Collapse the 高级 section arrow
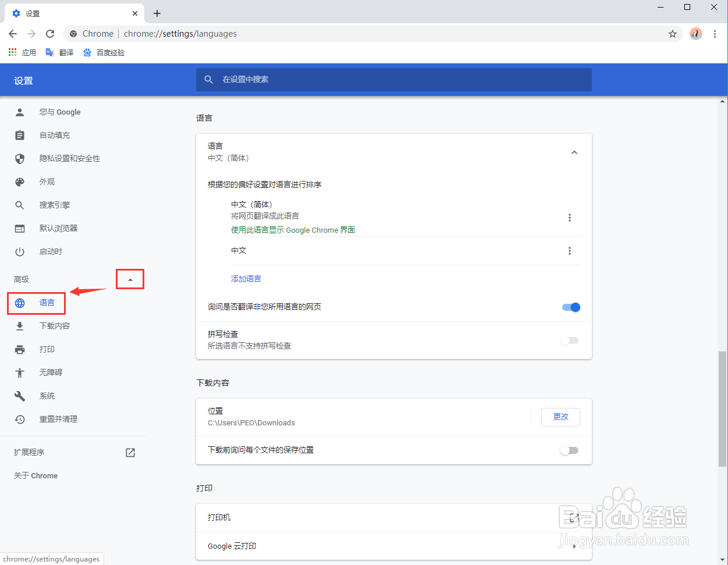Image resolution: width=728 pixels, height=565 pixels. (x=130, y=280)
